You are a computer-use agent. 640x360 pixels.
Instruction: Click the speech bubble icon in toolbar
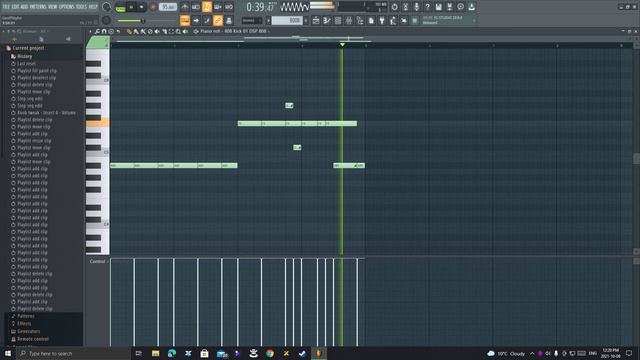pos(460,7)
